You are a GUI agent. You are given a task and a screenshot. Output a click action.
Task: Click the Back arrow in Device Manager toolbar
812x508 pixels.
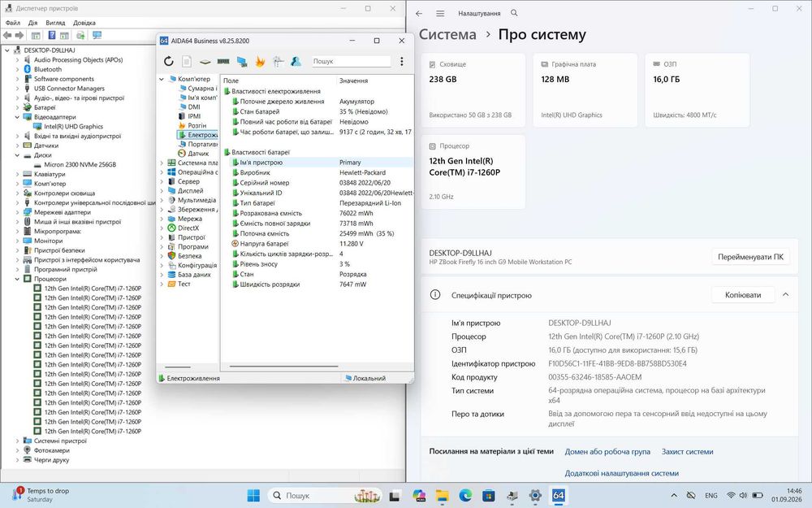point(7,35)
